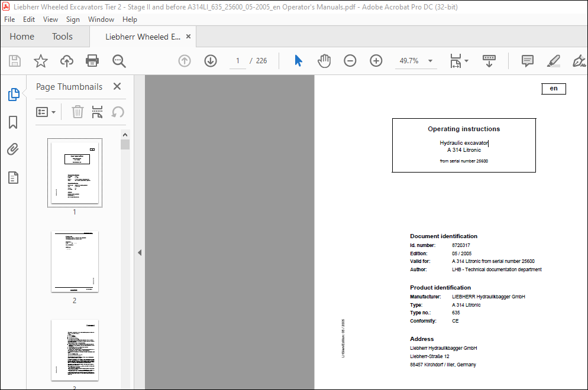Click the Id. number value 8720317

[x=461, y=245]
